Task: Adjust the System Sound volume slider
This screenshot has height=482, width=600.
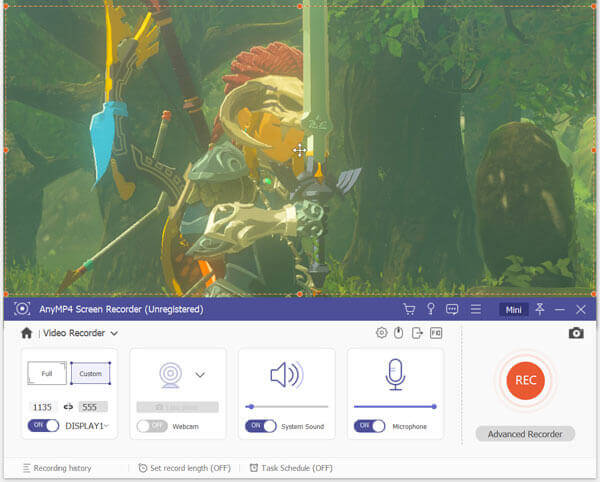Action: point(287,407)
